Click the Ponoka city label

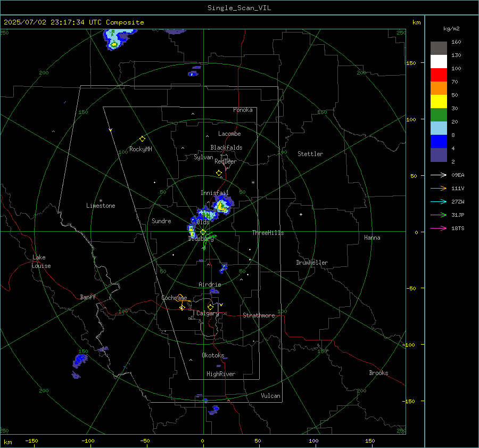[x=243, y=110]
